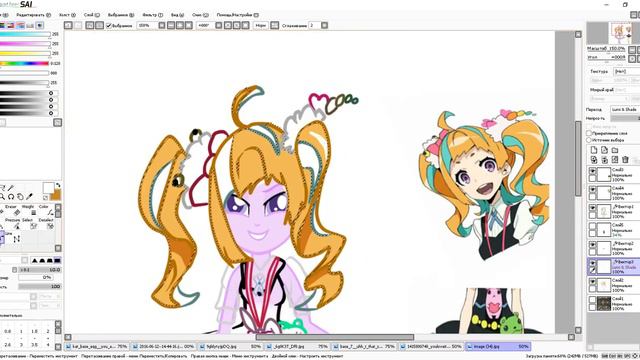Adjust the layer opacity slider

pyautogui.click(x=625, y=118)
